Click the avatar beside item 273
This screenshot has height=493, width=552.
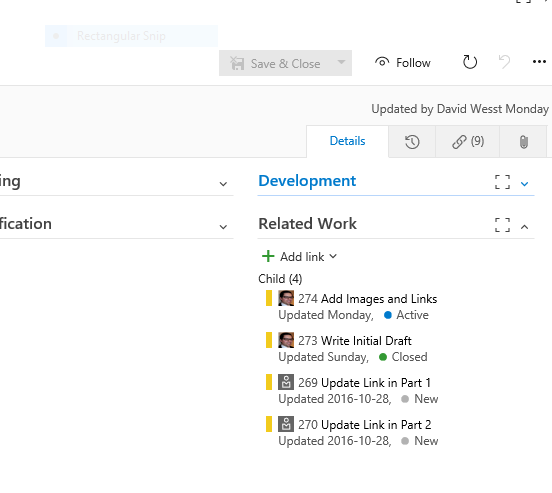tap(286, 340)
